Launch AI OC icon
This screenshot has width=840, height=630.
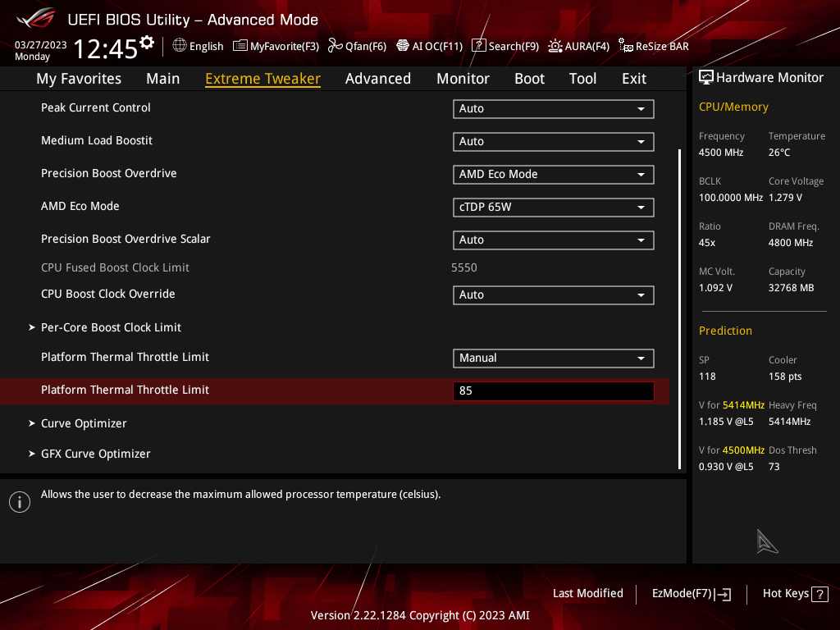(402, 46)
